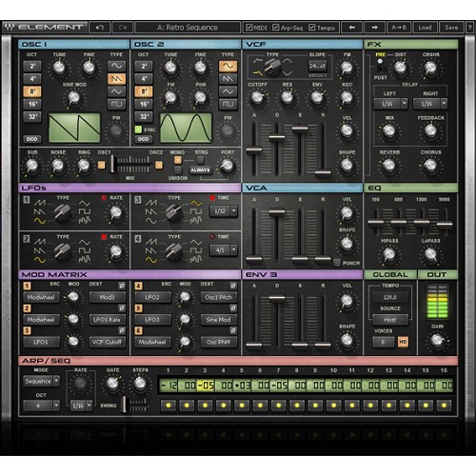Toggle OSC 2 Sync green button

tap(138, 129)
